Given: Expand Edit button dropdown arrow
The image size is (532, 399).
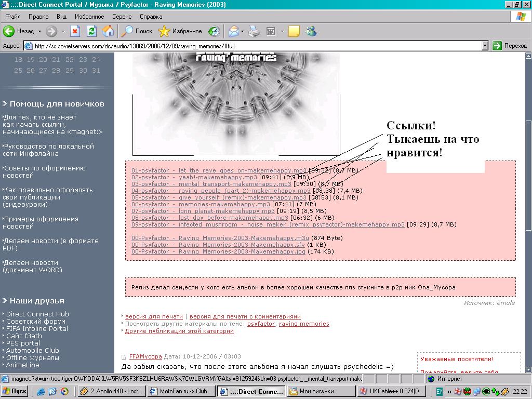Looking at the screenshot, I should (x=282, y=31).
